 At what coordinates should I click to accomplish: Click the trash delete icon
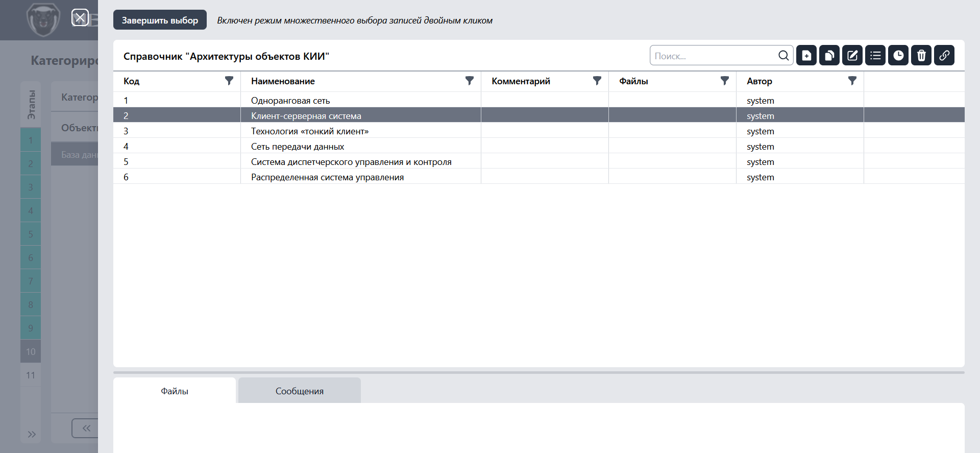pos(921,56)
